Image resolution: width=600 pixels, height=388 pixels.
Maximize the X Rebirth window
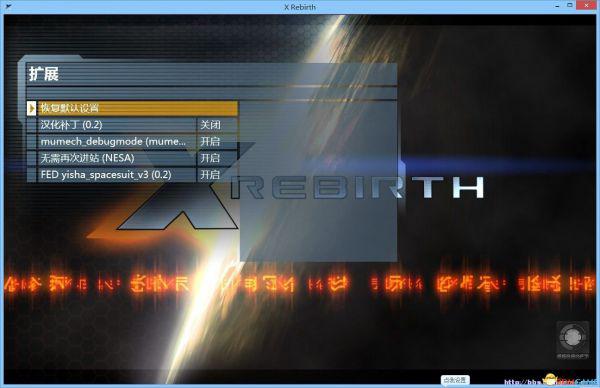click(569, 5)
